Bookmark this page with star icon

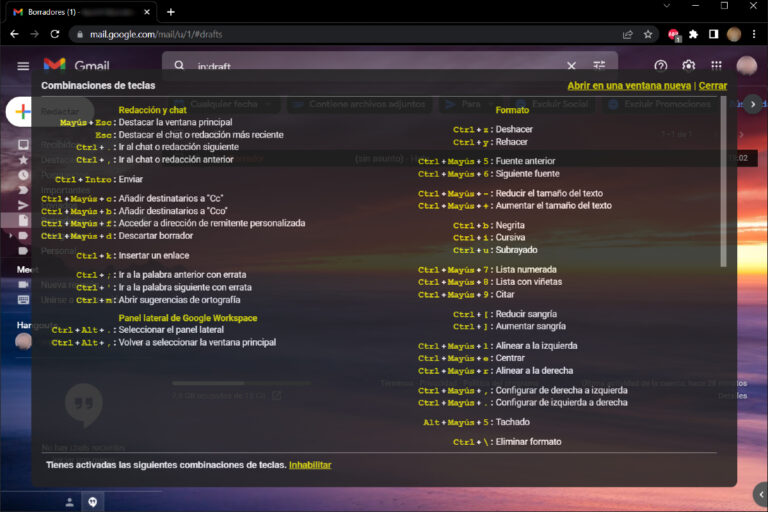point(648,34)
